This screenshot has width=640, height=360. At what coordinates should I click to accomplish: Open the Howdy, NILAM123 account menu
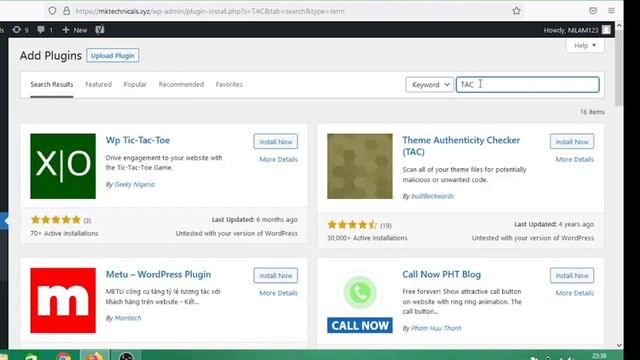coord(577,30)
